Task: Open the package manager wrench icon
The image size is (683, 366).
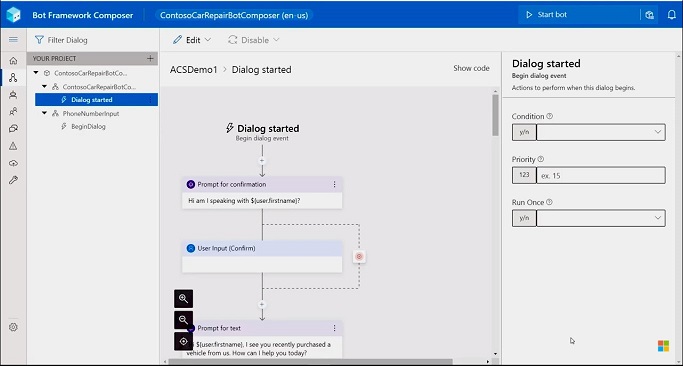Action: click(14, 180)
